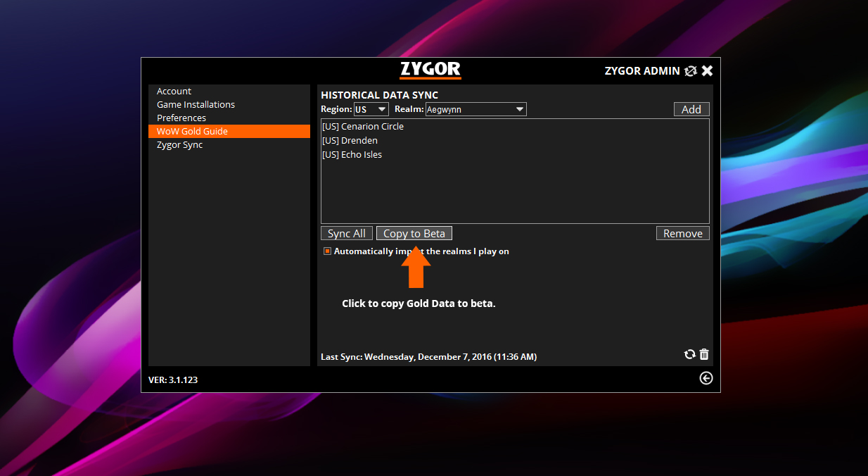Toggle automatically import realms checkbox
This screenshot has width=868, height=476.
(x=327, y=251)
